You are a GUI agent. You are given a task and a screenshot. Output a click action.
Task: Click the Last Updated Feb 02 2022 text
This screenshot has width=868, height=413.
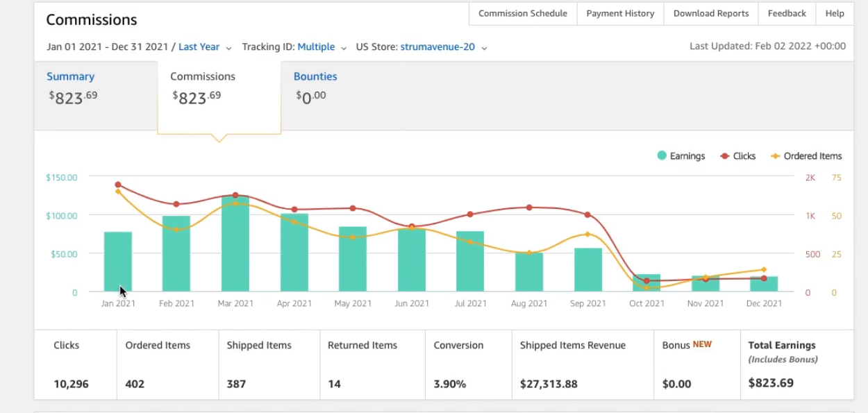pyautogui.click(x=767, y=47)
